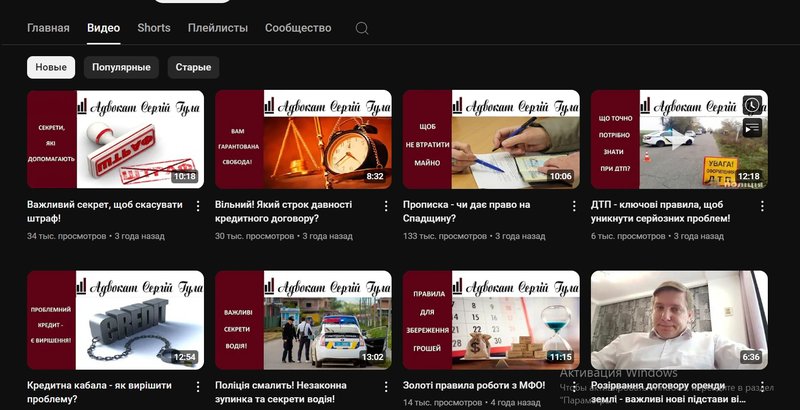
Task: Open options menu for 'Важливий секрет' video
Action: 198,206
